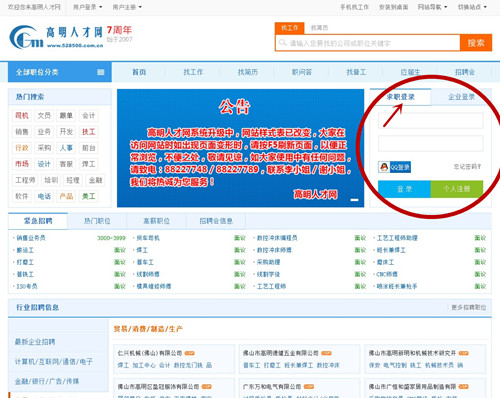The height and width of the screenshot is (398, 500).
Task: Click hot search tag 工程师
Action: [25, 180]
